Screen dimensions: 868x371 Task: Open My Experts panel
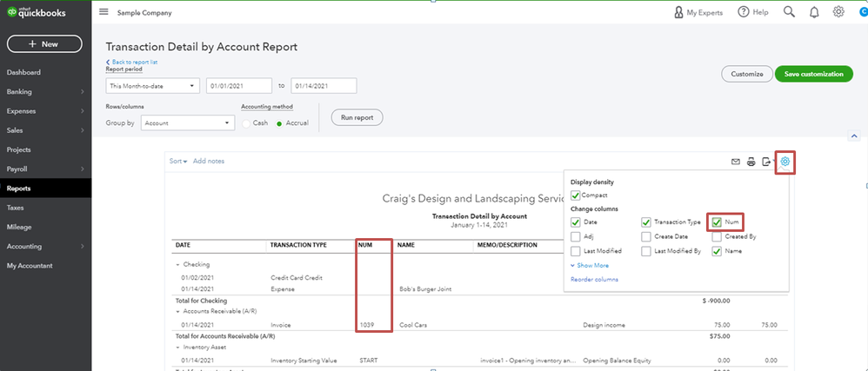click(698, 12)
